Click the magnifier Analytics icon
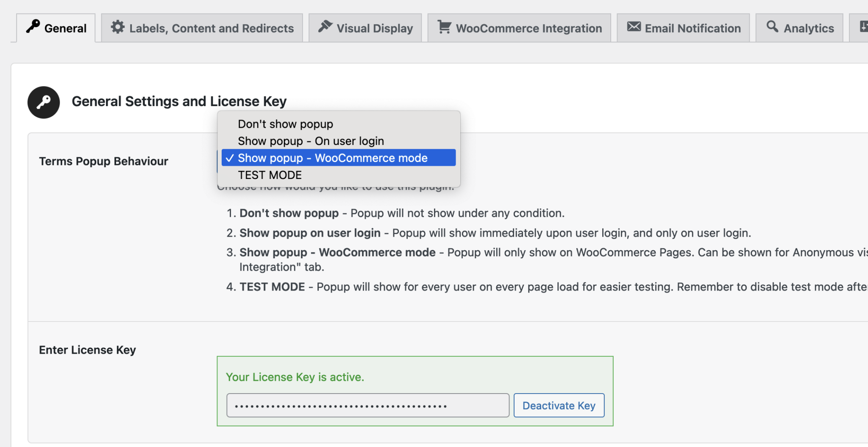The width and height of the screenshot is (868, 447). pos(772,26)
